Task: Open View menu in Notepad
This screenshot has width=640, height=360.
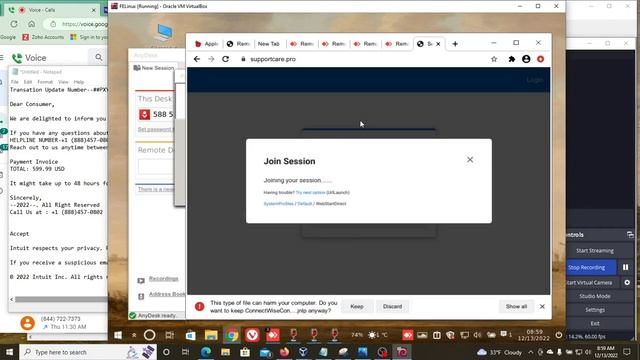Action: tap(63, 82)
